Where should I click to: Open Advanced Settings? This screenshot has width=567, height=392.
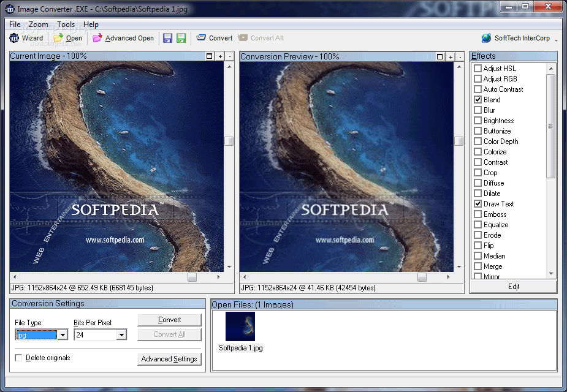coord(169,359)
